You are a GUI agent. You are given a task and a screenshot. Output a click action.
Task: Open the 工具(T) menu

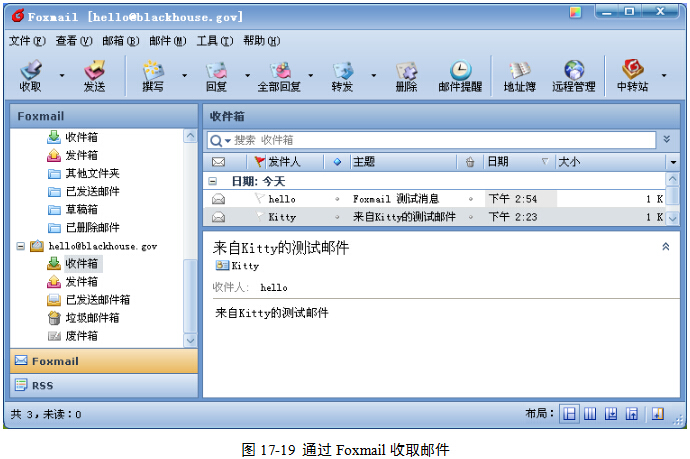pyautogui.click(x=215, y=41)
